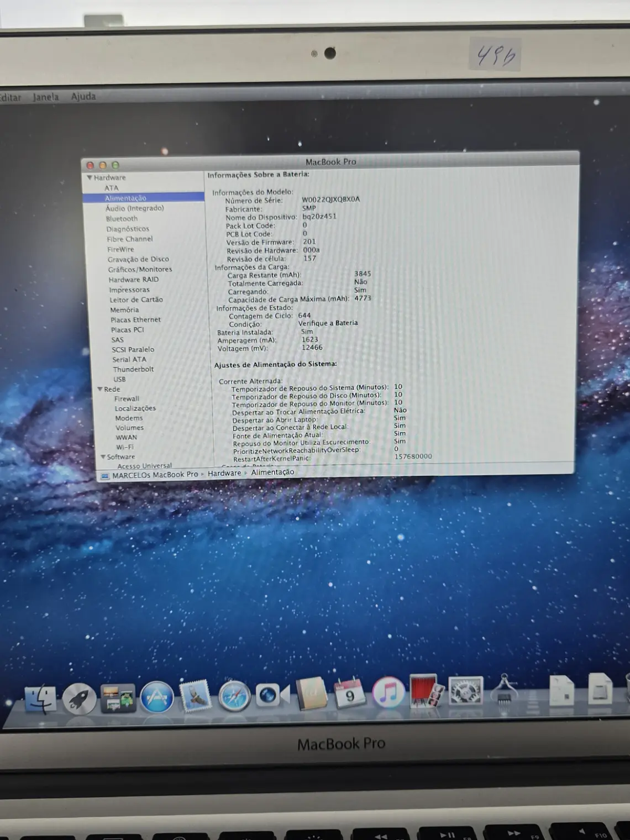The width and height of the screenshot is (630, 840).
Task: Click System Information chip icon in Dock
Action: [x=505, y=689]
